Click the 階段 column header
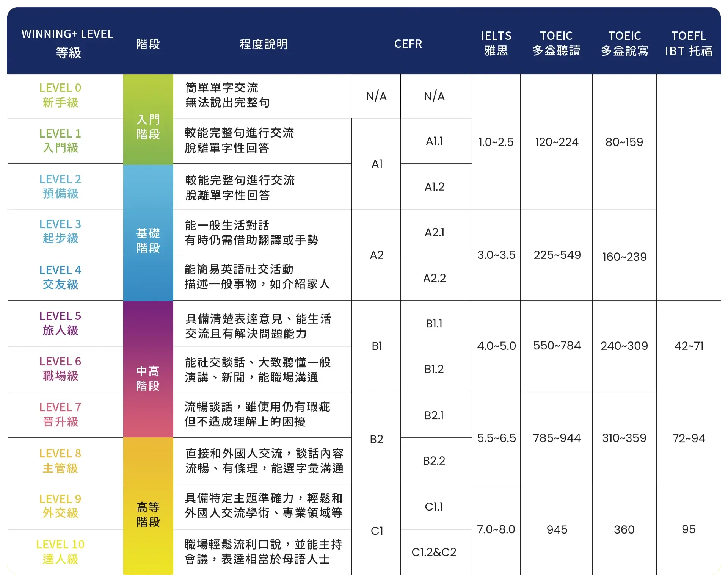The width and height of the screenshot is (728, 581). coord(148,44)
